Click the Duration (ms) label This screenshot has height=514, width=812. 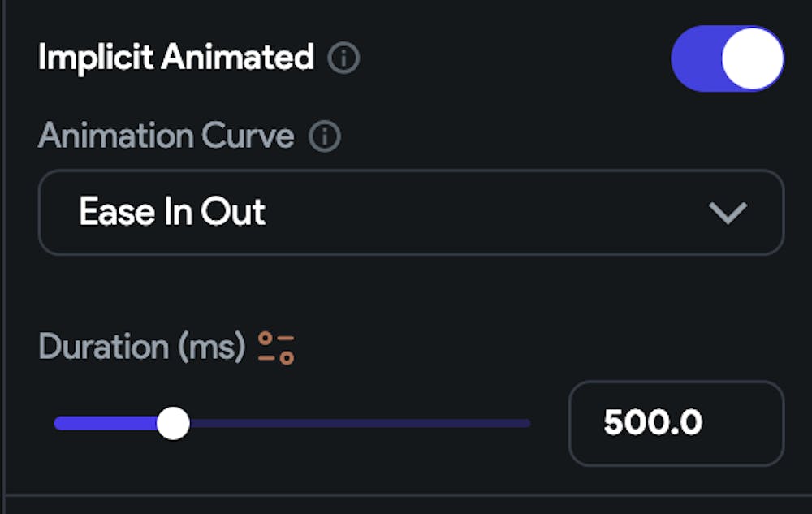141,348
